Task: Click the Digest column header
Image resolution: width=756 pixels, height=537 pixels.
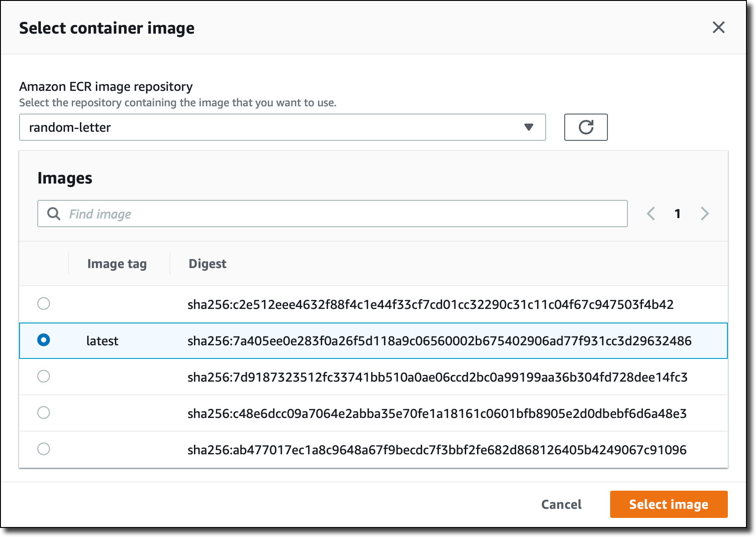Action: click(x=208, y=264)
